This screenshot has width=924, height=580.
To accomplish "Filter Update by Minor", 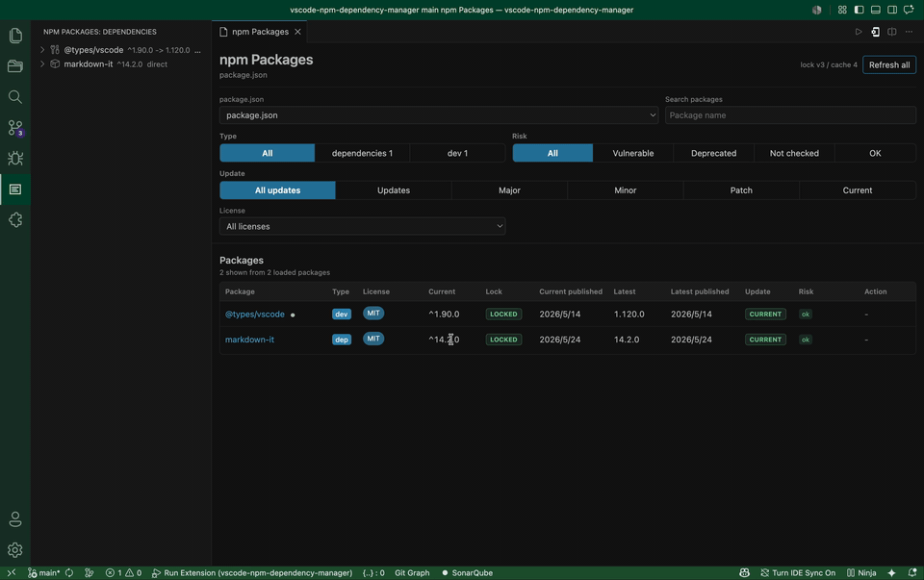I will pyautogui.click(x=626, y=190).
